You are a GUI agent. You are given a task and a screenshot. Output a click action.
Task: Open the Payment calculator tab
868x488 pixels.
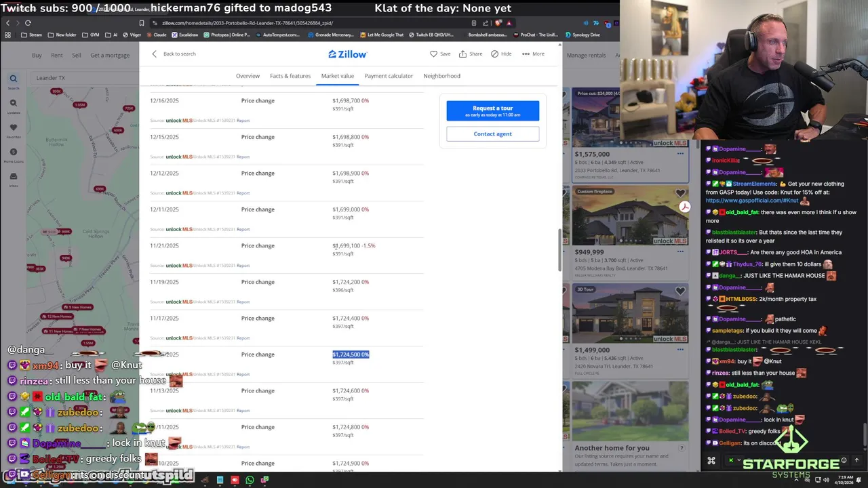(x=389, y=76)
